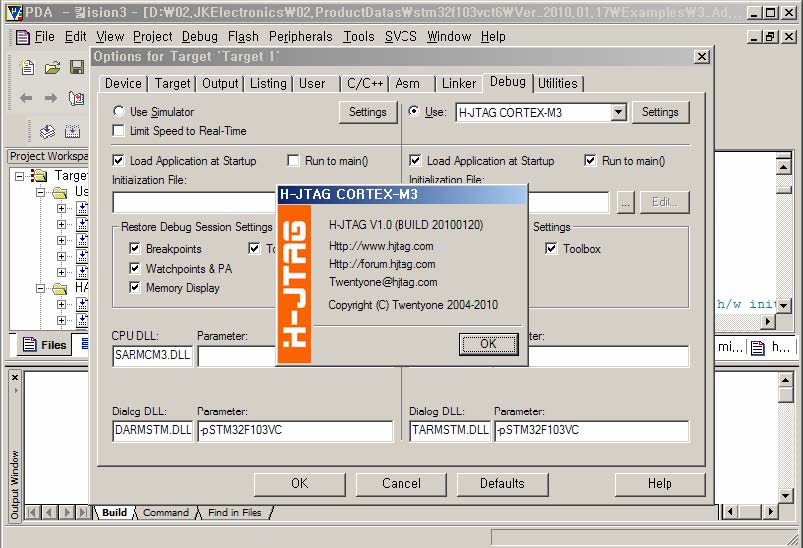Click the Navigate Forwards arrow icon

(x=51, y=97)
